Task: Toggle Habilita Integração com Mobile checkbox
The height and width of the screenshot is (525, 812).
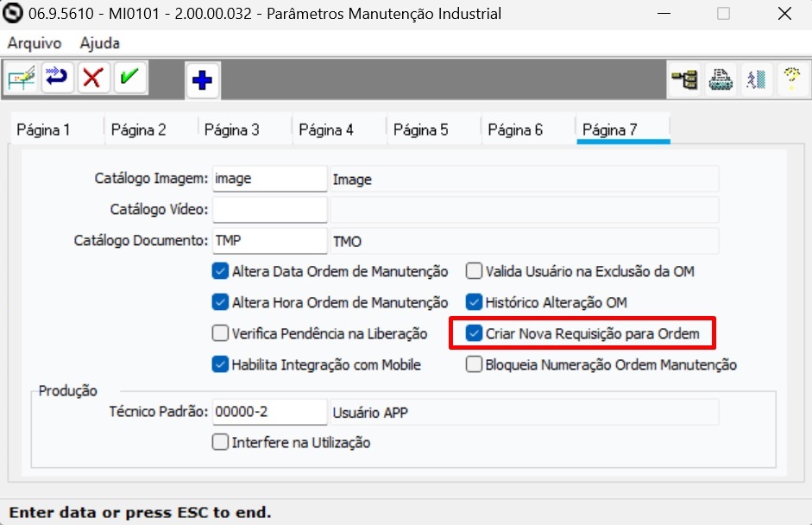Action: point(220,364)
